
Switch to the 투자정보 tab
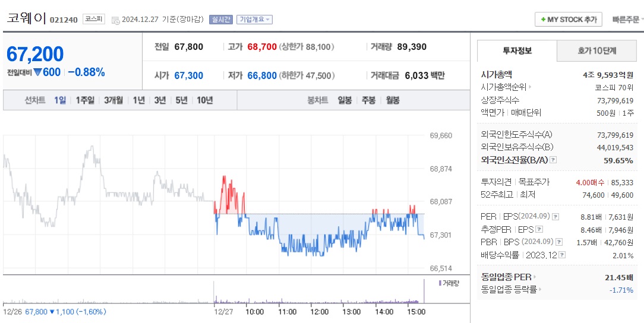(x=517, y=51)
